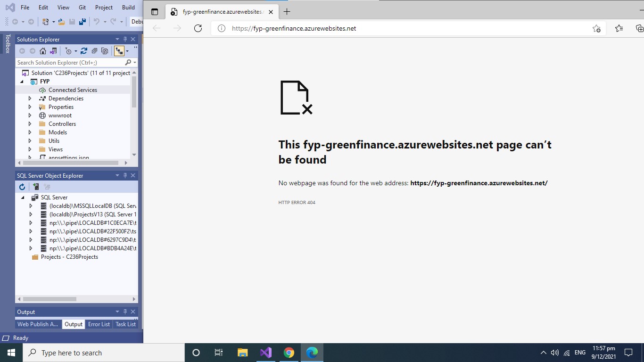The height and width of the screenshot is (362, 644).
Task: Switch to the Error List tab
Action: tap(99, 324)
